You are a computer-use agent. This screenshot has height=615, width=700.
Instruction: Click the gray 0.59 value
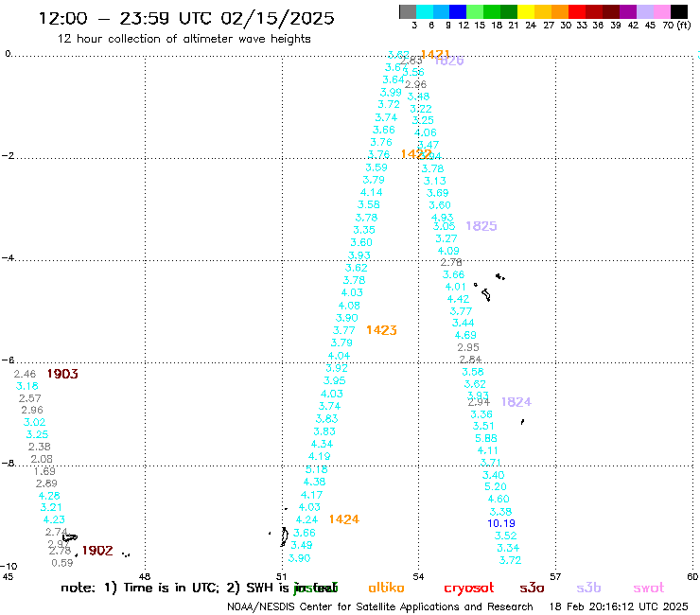tap(62, 563)
